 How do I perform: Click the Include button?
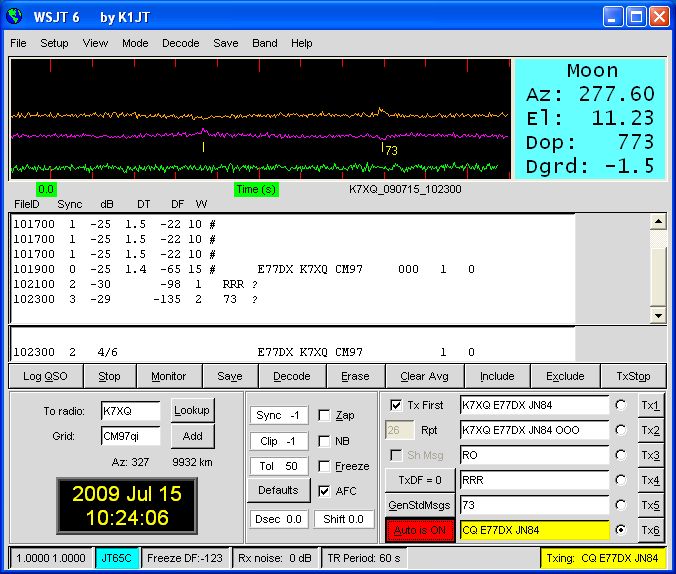(x=497, y=376)
